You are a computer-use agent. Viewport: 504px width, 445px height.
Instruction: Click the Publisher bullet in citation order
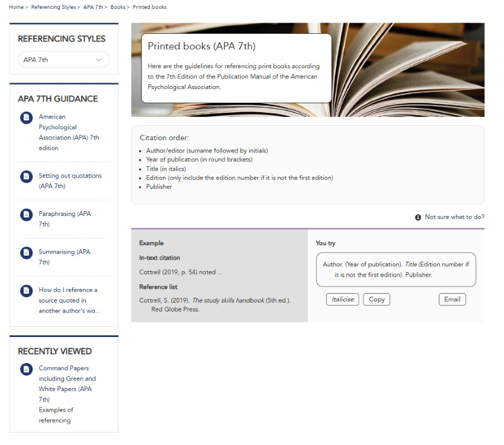[159, 187]
